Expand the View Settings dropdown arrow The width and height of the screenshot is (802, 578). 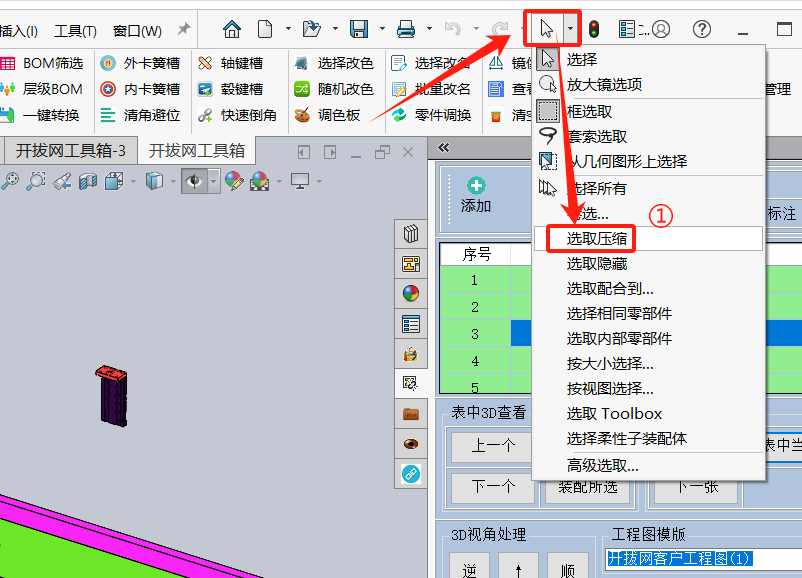(319, 182)
